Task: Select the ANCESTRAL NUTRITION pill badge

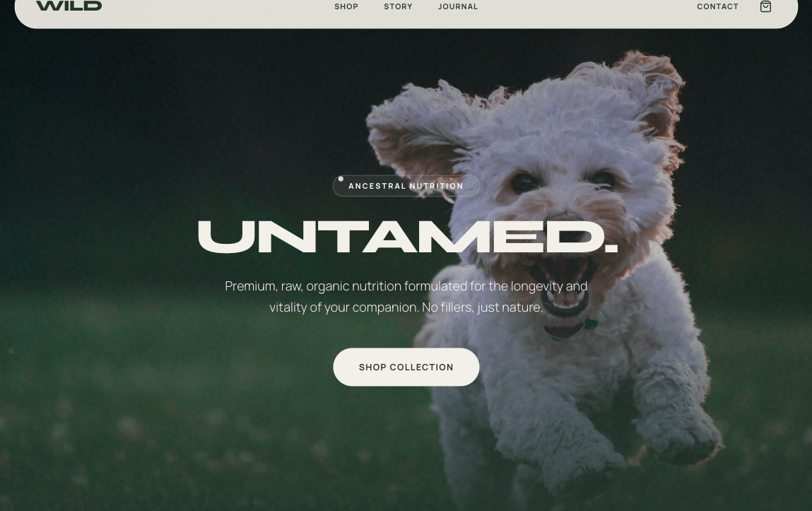Action: pyautogui.click(x=406, y=186)
